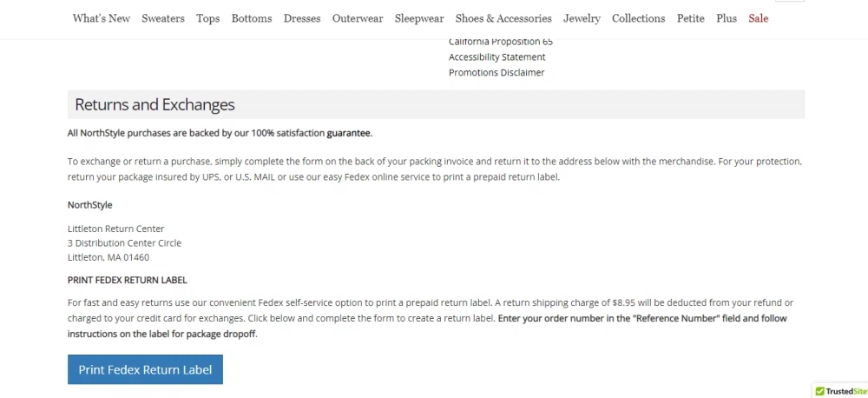This screenshot has width=868, height=398.
Task: Click the Returns and Exchanges heading
Action: [x=155, y=105]
